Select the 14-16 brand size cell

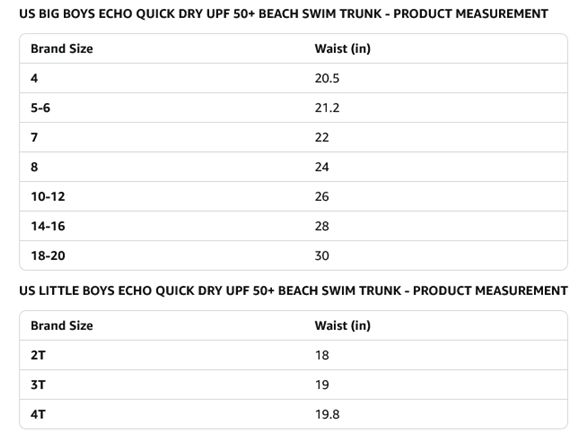click(x=48, y=226)
